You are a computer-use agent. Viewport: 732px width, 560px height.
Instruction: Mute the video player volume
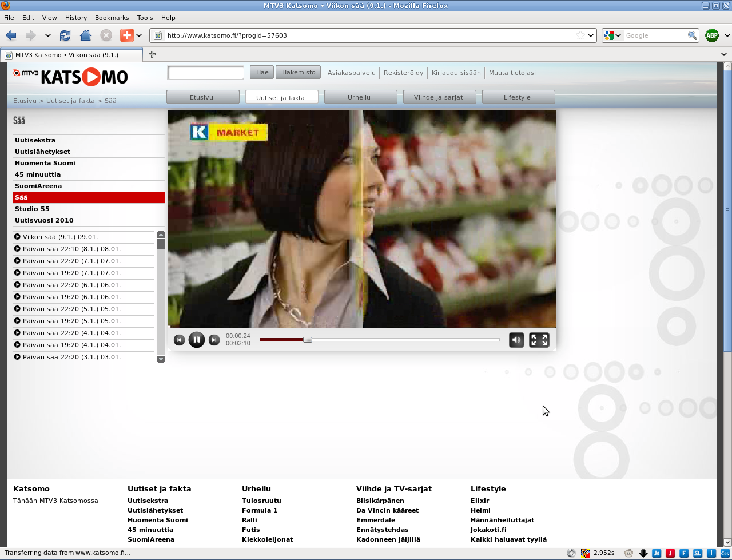pos(516,340)
